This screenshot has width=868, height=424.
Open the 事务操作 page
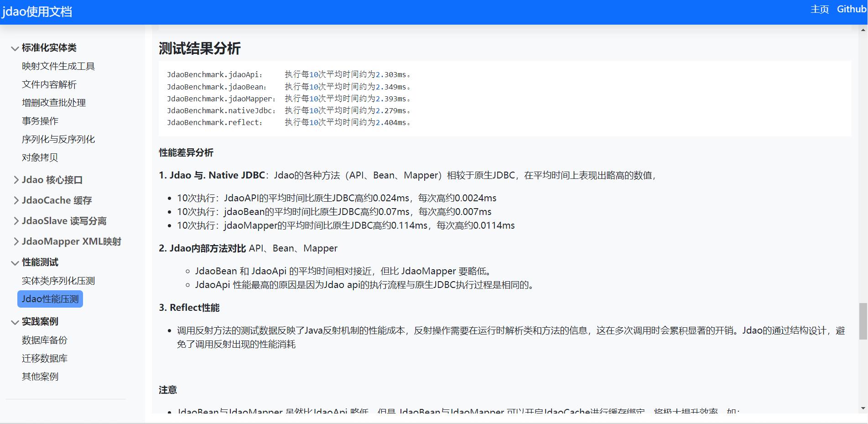click(x=40, y=121)
